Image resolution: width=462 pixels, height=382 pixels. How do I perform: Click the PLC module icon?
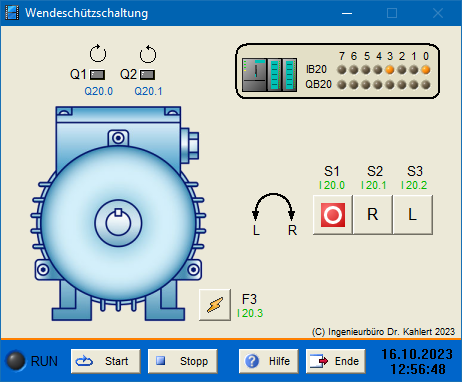(x=269, y=74)
